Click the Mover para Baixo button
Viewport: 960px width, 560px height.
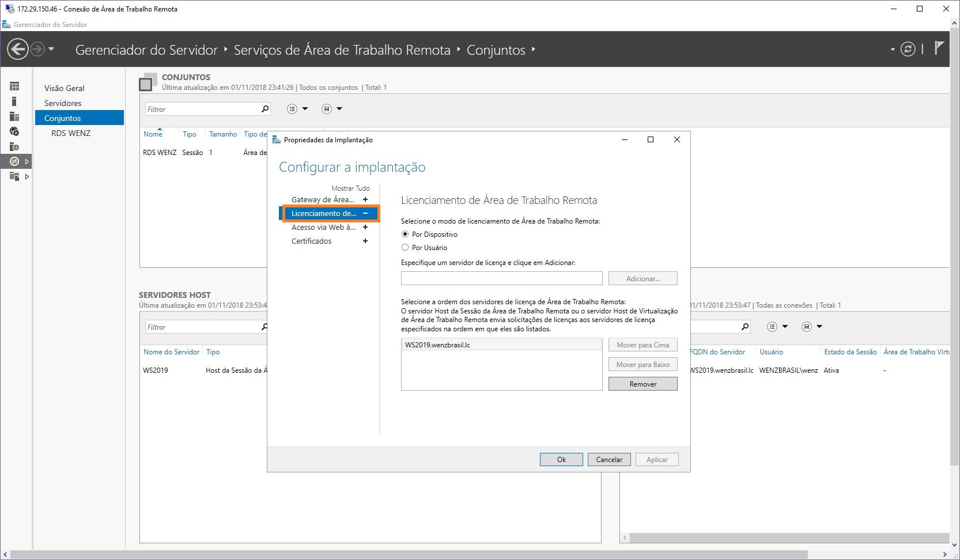(643, 365)
